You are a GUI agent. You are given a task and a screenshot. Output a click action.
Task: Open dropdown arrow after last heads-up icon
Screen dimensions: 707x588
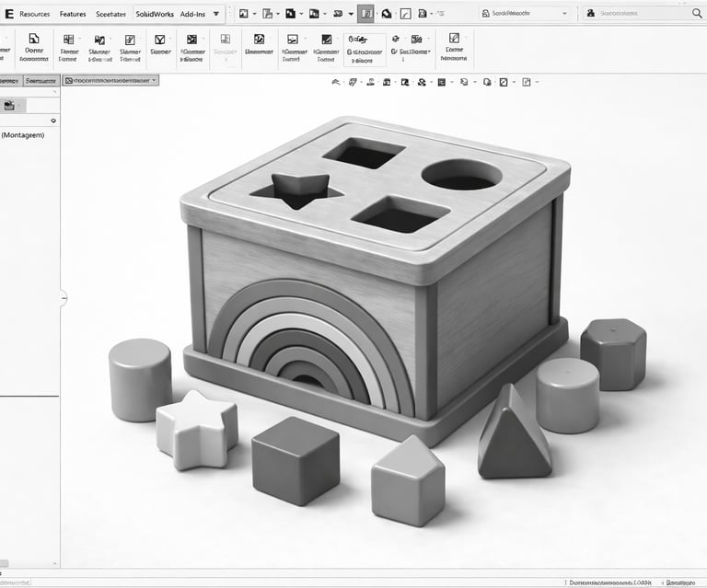pyautogui.click(x=537, y=83)
